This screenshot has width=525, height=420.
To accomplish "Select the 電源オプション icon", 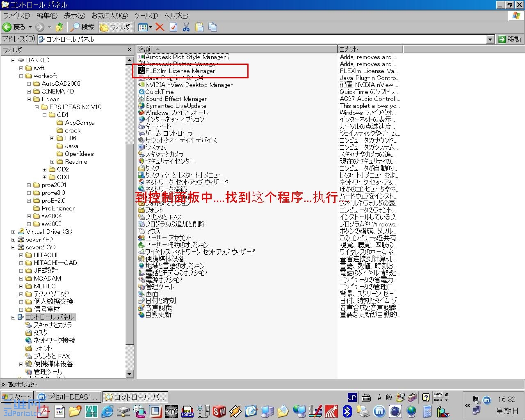I will point(142,280).
